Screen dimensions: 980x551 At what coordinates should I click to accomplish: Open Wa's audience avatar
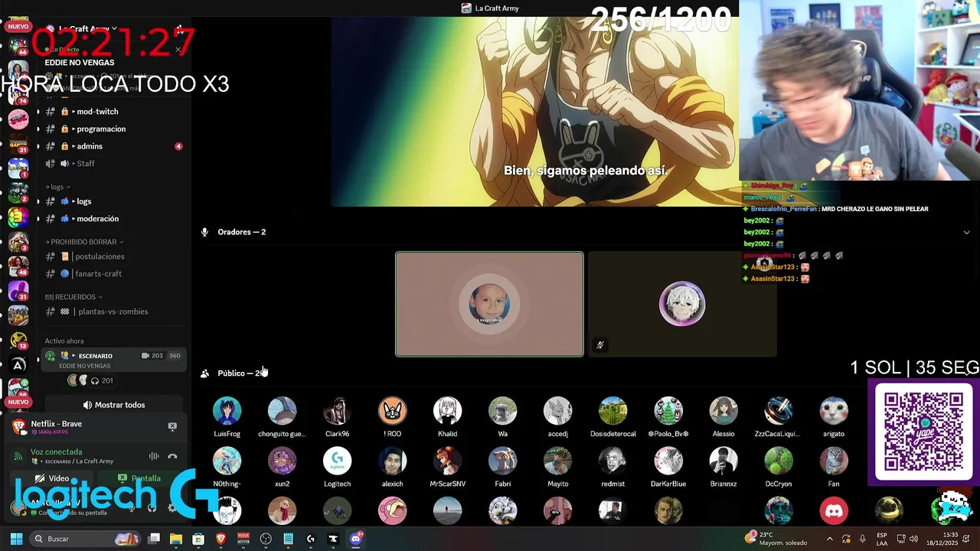click(502, 411)
